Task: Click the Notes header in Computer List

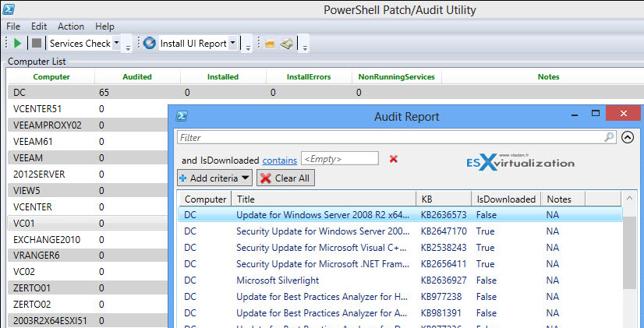Action: tap(549, 77)
